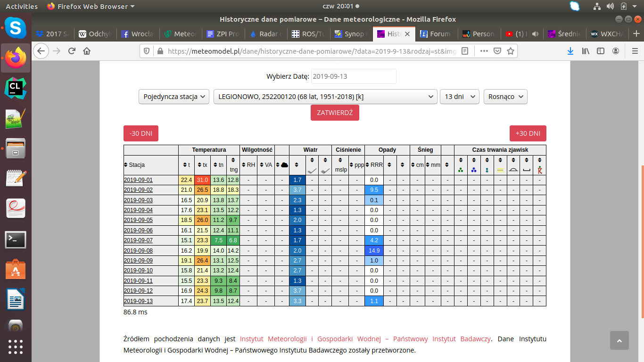
Task: Open the 2019-09-08 date link
Action: pyautogui.click(x=138, y=251)
